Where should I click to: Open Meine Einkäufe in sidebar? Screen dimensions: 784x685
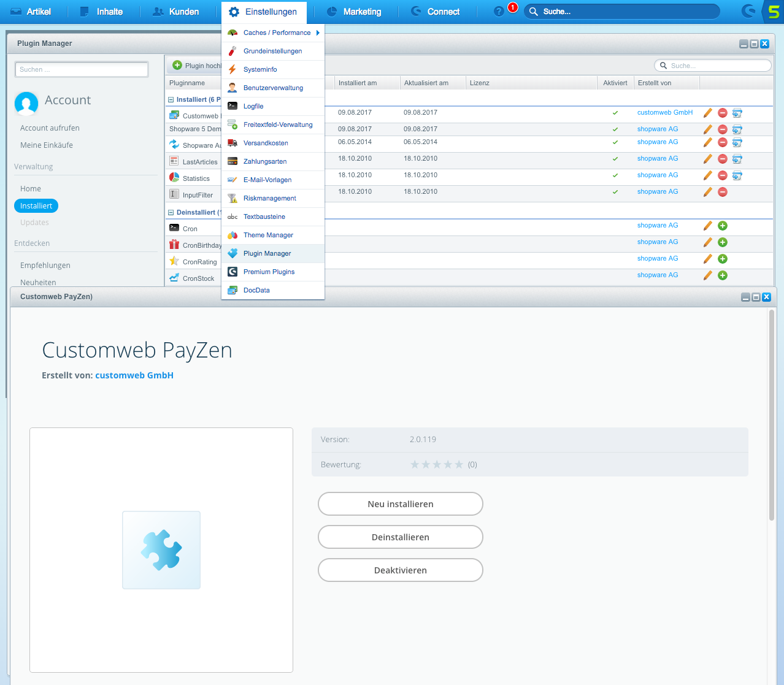[x=47, y=145]
